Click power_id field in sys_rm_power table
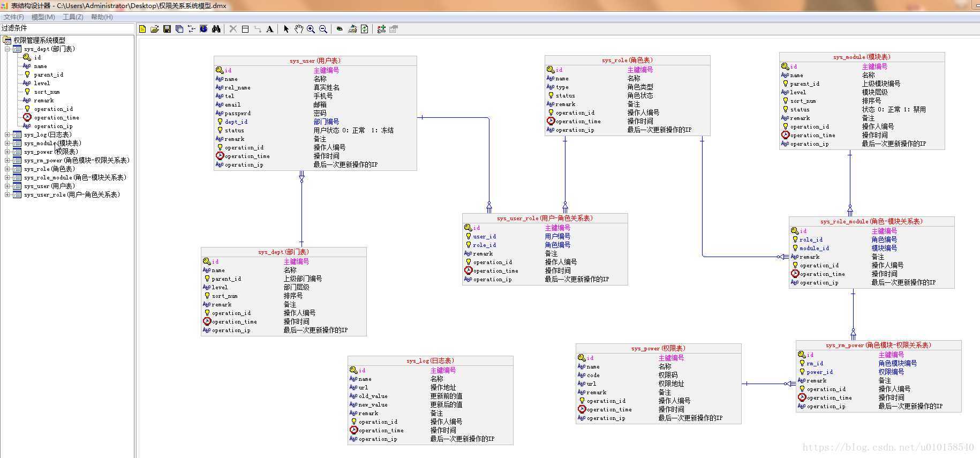Screen dimensions: 980x458 click(820, 372)
